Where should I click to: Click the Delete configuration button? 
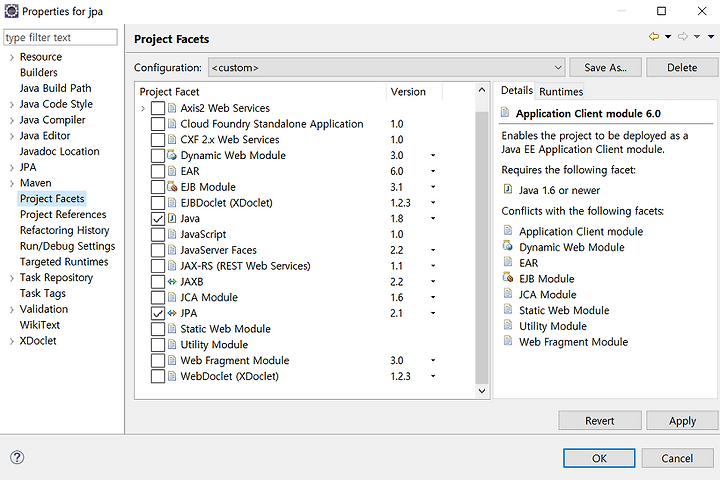[x=682, y=68]
